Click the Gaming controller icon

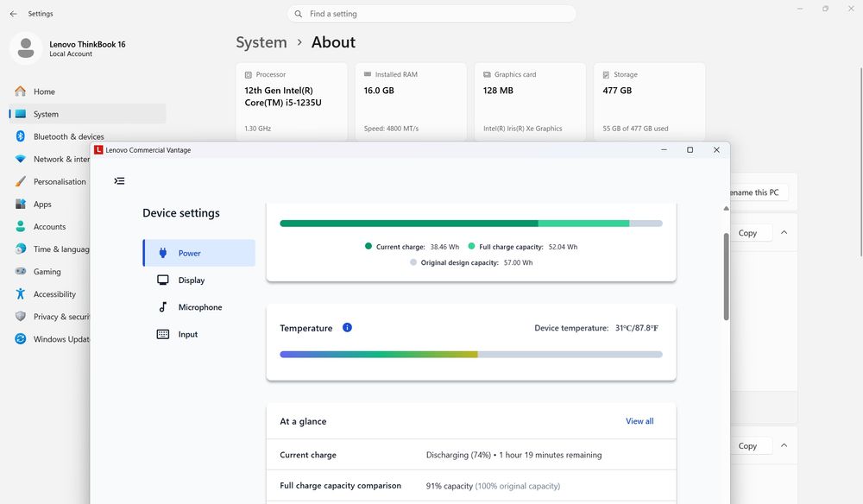click(x=21, y=271)
